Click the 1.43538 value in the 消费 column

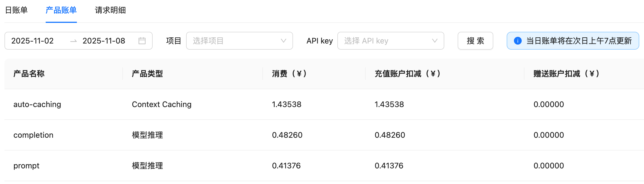point(287,104)
